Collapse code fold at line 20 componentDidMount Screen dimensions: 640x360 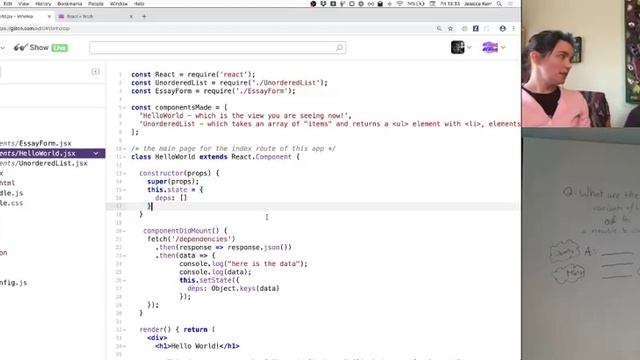(x=124, y=231)
